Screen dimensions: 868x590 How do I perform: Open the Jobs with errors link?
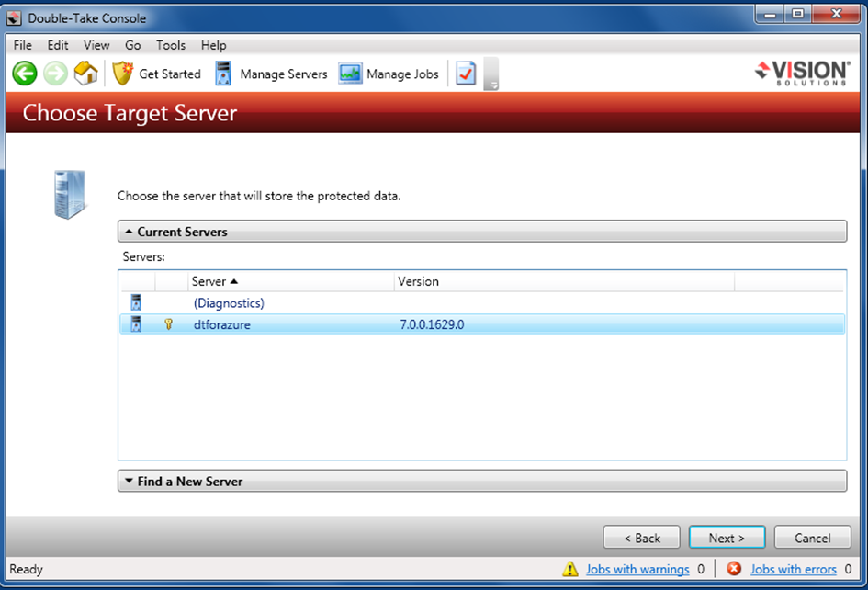[x=794, y=569]
